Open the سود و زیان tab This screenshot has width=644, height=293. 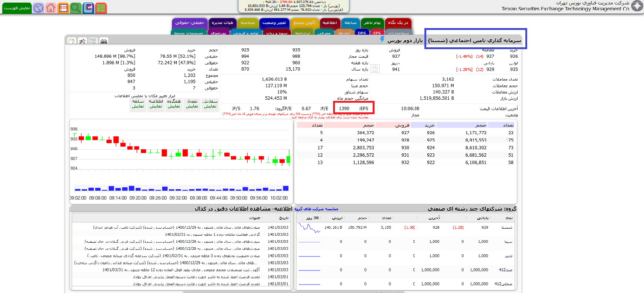click(x=277, y=33)
